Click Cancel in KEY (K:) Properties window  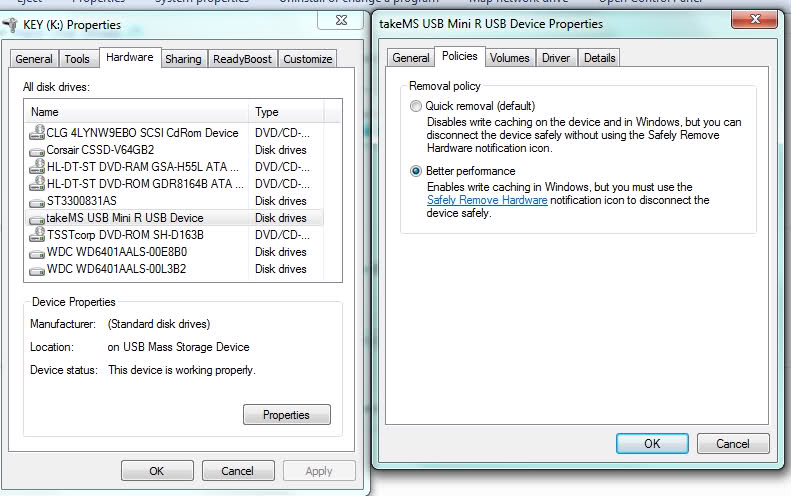coord(238,471)
